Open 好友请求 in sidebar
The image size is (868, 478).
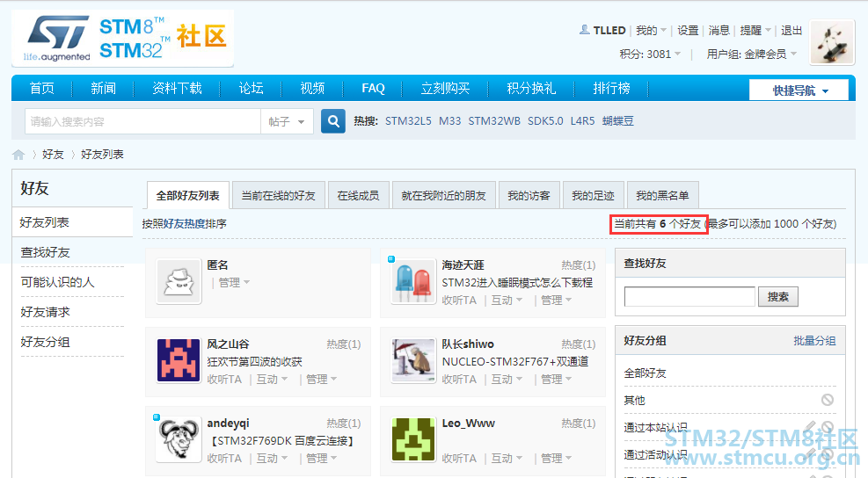pyautogui.click(x=46, y=312)
